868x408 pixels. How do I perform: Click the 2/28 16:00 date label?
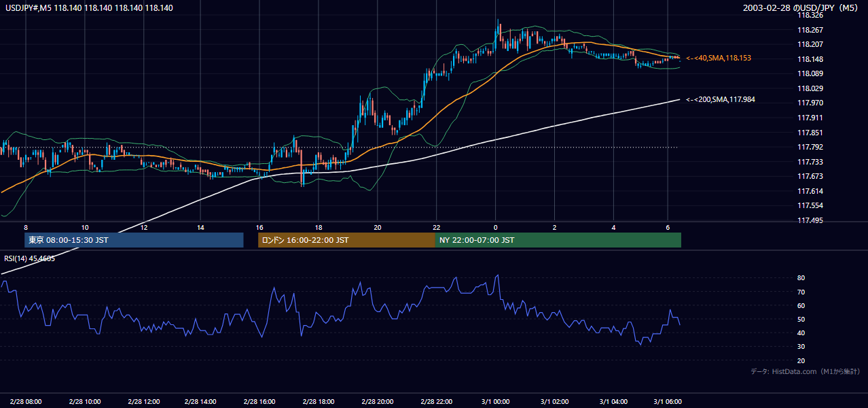[x=259, y=402]
